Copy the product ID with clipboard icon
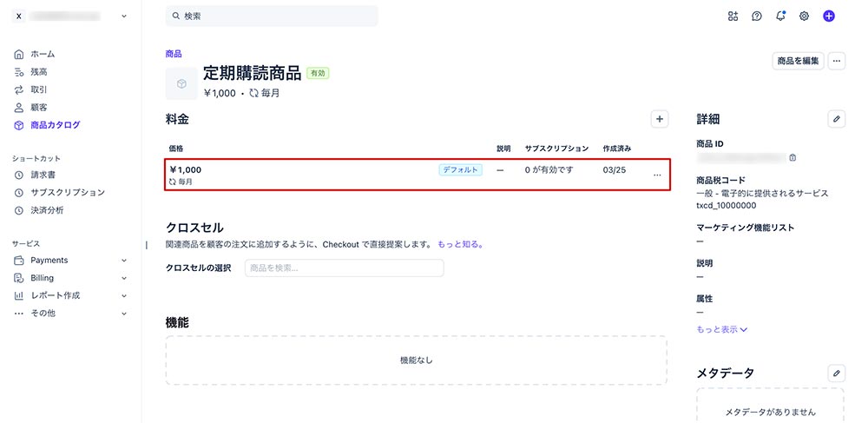The height and width of the screenshot is (423, 868). [792, 158]
